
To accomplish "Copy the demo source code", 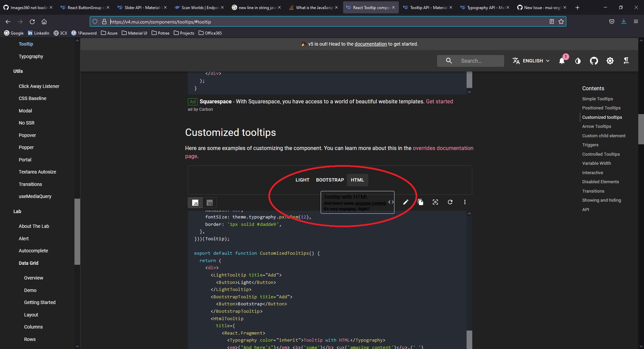I will (x=421, y=202).
